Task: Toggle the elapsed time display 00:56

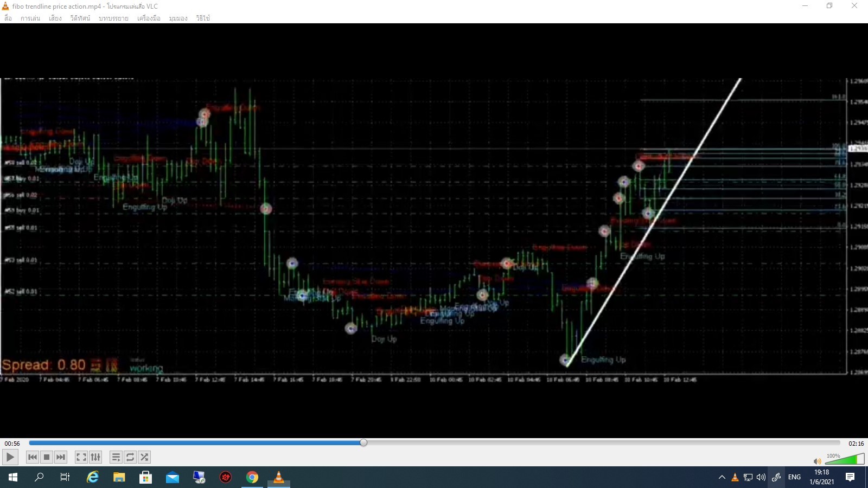Action: 12,444
